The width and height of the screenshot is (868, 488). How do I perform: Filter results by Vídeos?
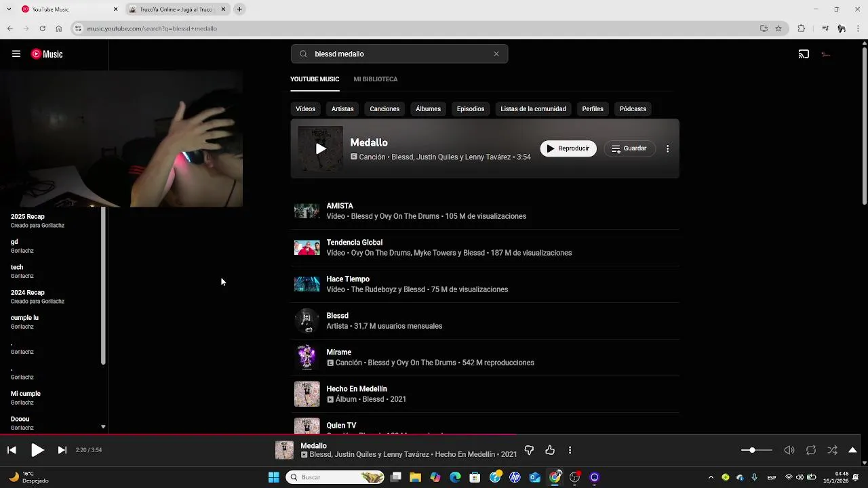pyautogui.click(x=305, y=108)
